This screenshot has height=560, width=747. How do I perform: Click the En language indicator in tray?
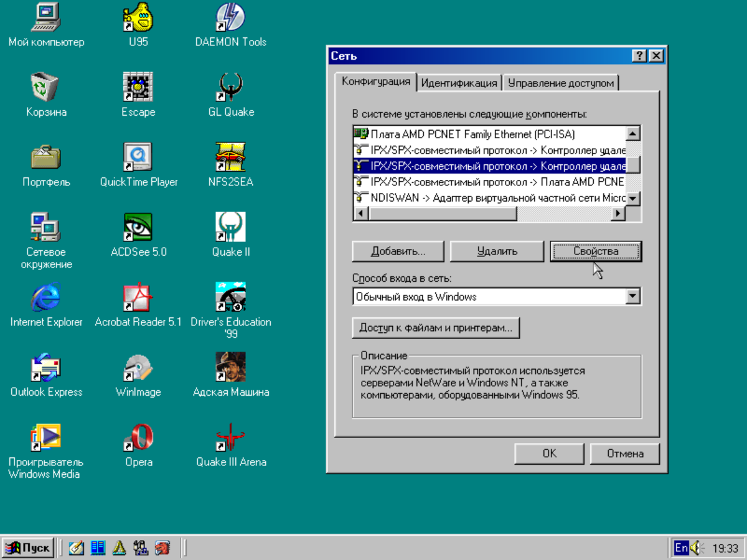[x=681, y=548]
